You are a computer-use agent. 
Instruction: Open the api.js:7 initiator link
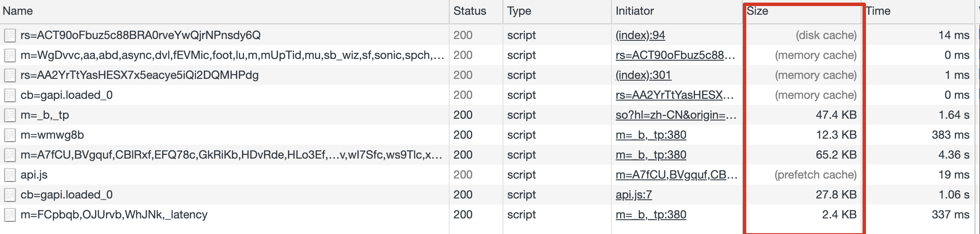click(634, 195)
